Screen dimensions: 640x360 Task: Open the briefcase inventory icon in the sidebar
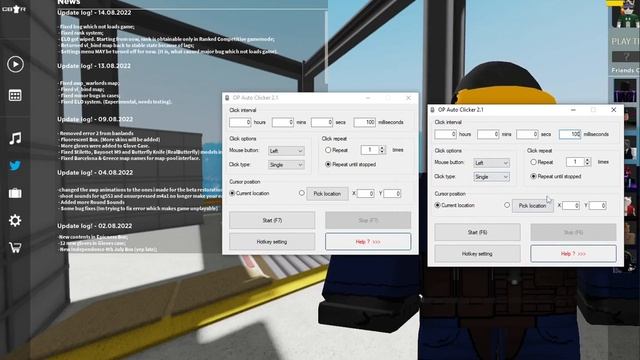[x=15, y=193]
